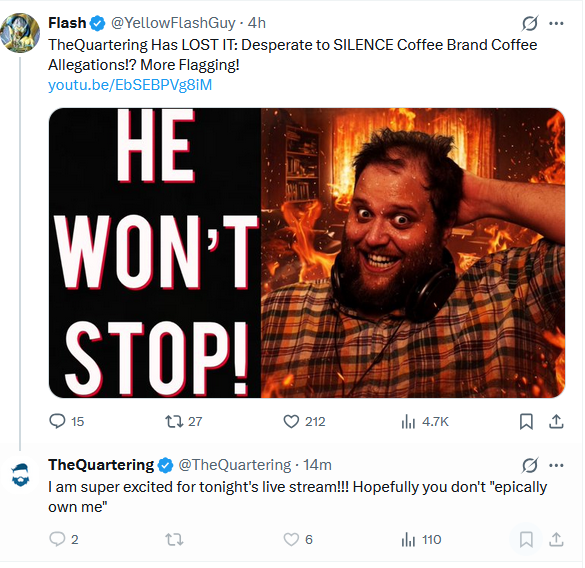Bookmark Flash's tweet
585x568 pixels.
click(526, 422)
